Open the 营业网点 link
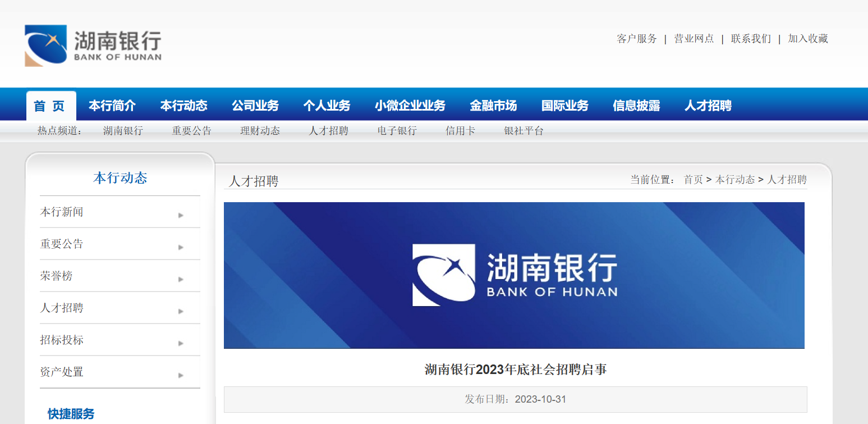Screen dimensions: 868x424 [694, 39]
